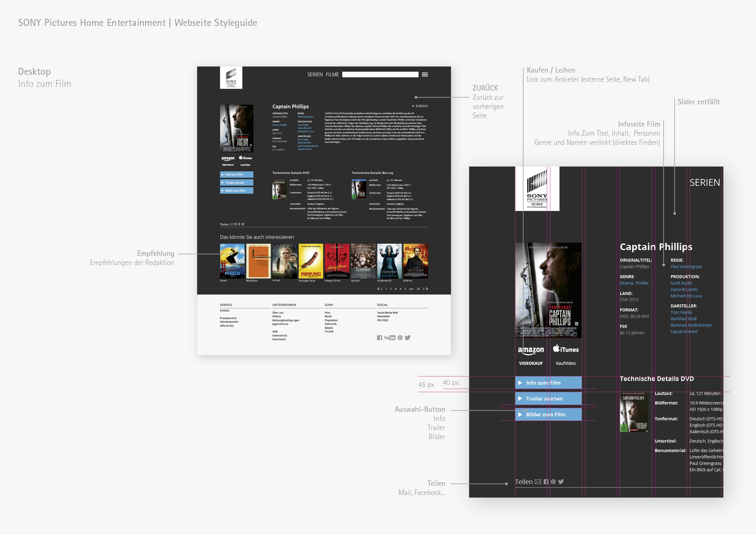Click iTunes logo under poster in small mockup
756x535 pixels.
[x=245, y=158]
